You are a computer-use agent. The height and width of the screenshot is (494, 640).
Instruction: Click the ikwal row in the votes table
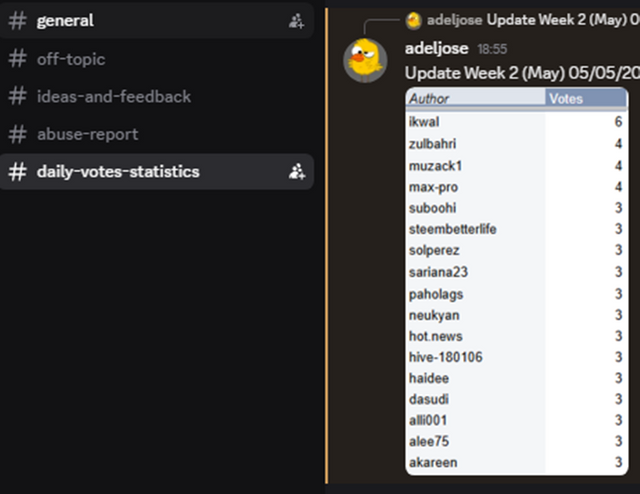517,122
